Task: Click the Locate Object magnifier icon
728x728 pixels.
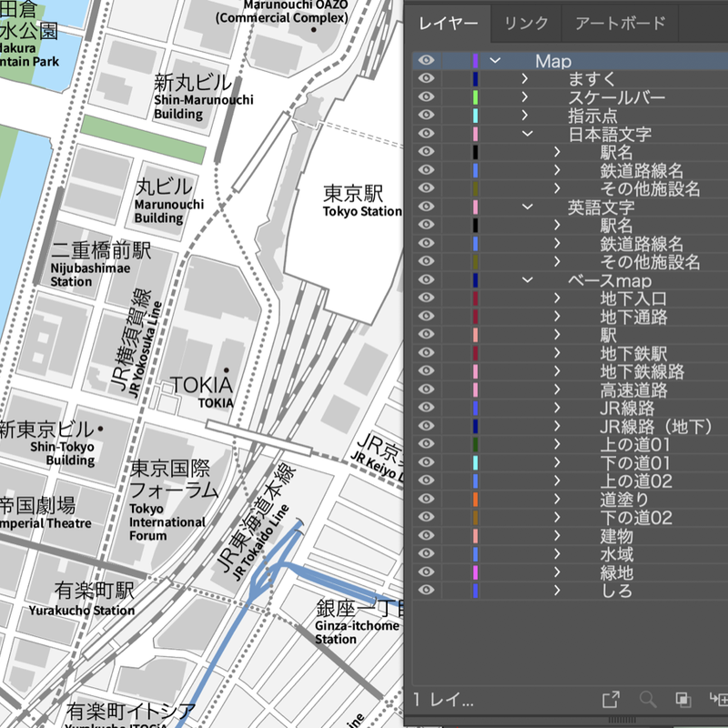Action: click(649, 699)
